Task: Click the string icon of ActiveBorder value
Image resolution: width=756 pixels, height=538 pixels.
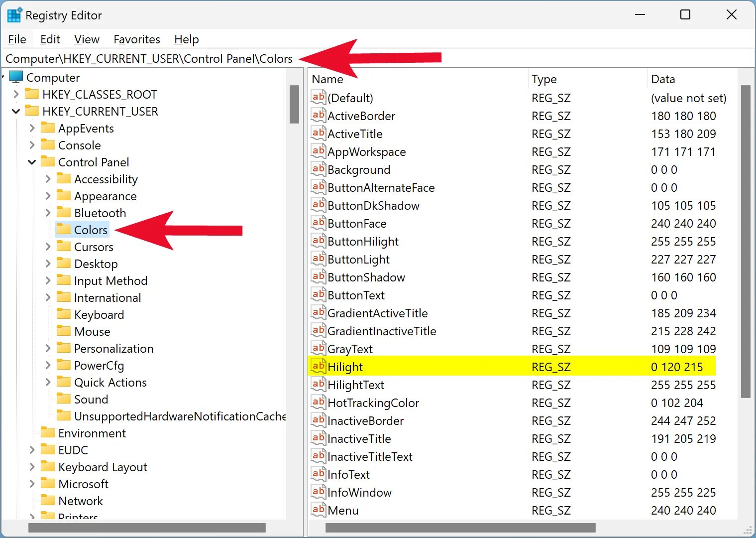Action: coord(319,115)
